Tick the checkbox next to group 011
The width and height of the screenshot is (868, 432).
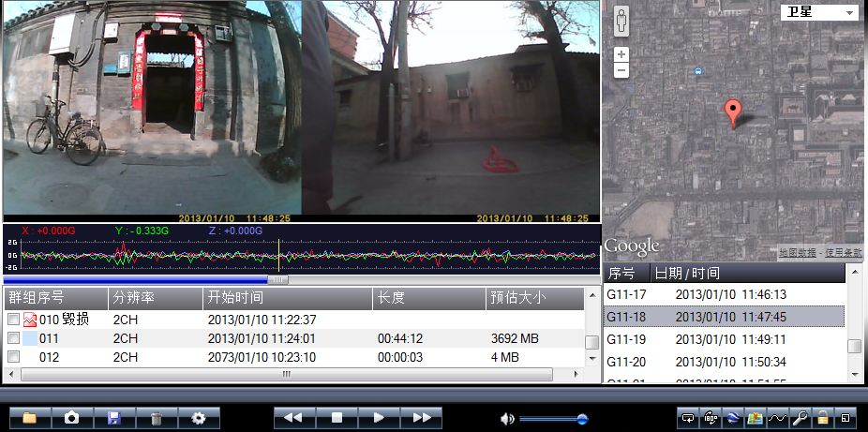(13, 338)
